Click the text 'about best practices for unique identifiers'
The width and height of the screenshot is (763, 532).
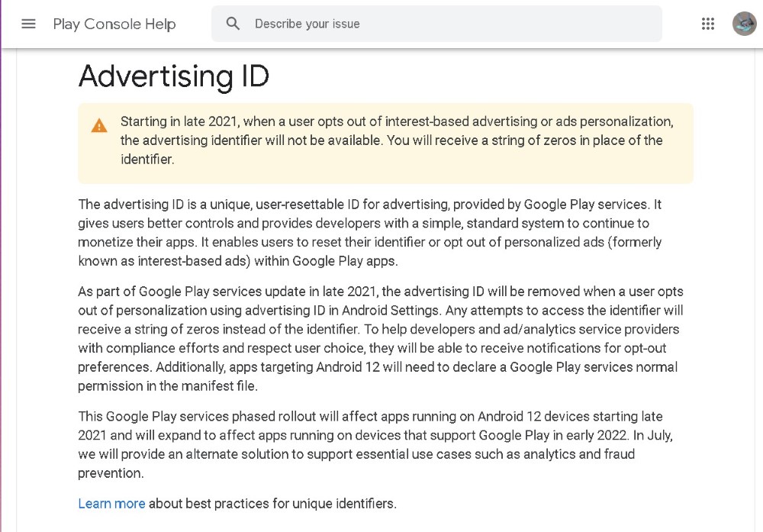[x=272, y=503]
